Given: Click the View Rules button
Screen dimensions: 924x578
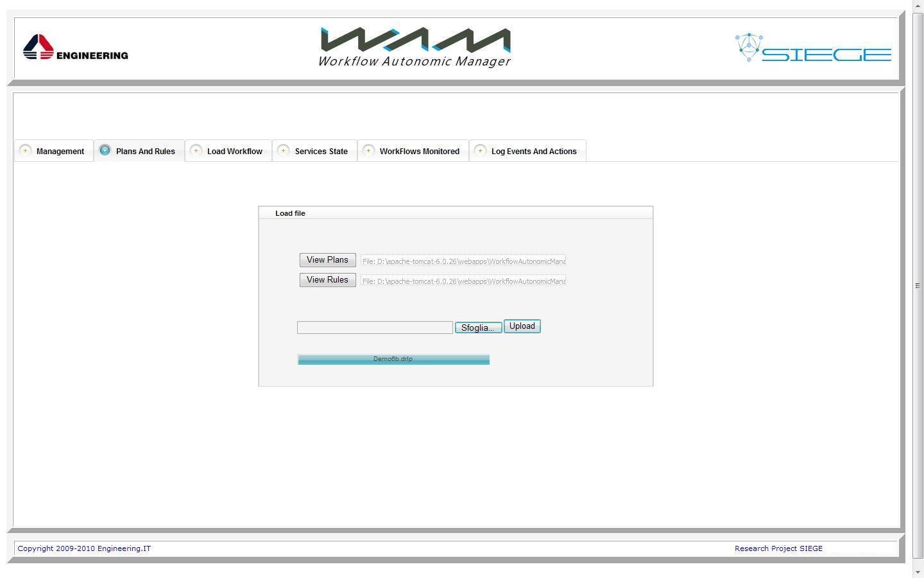Looking at the screenshot, I should pyautogui.click(x=327, y=279).
